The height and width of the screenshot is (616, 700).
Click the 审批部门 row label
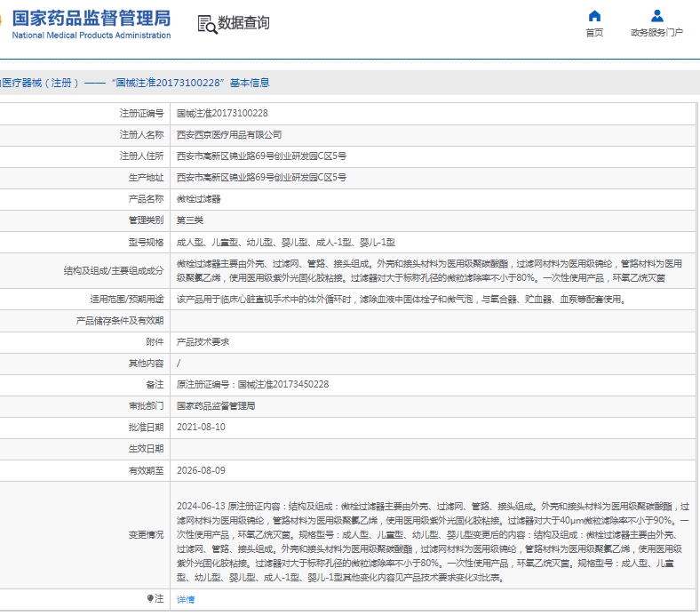(146, 406)
